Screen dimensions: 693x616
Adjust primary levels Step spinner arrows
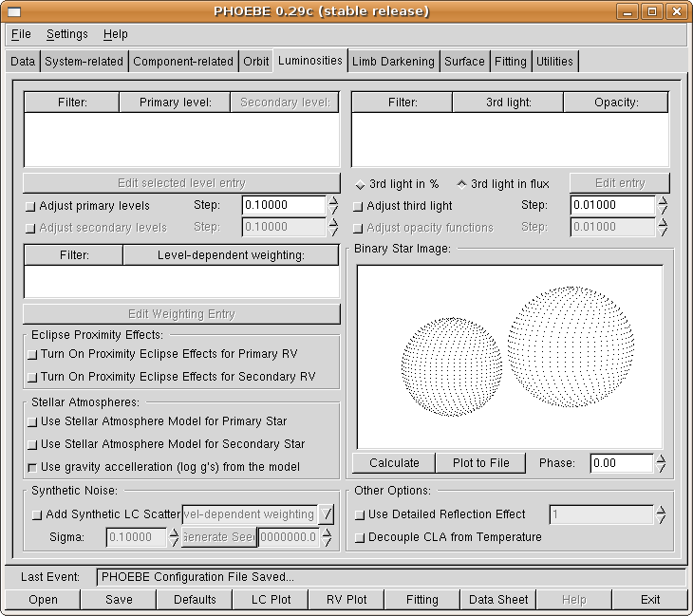[x=333, y=205]
